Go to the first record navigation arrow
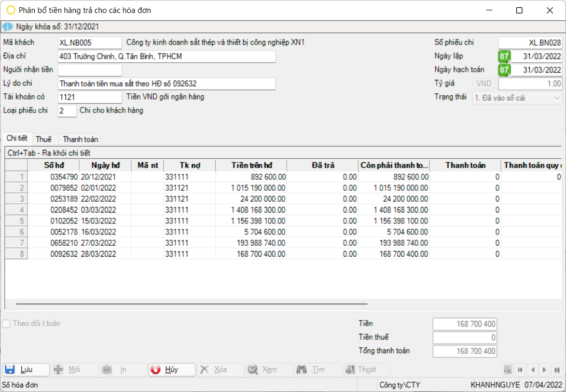 (x=520, y=370)
